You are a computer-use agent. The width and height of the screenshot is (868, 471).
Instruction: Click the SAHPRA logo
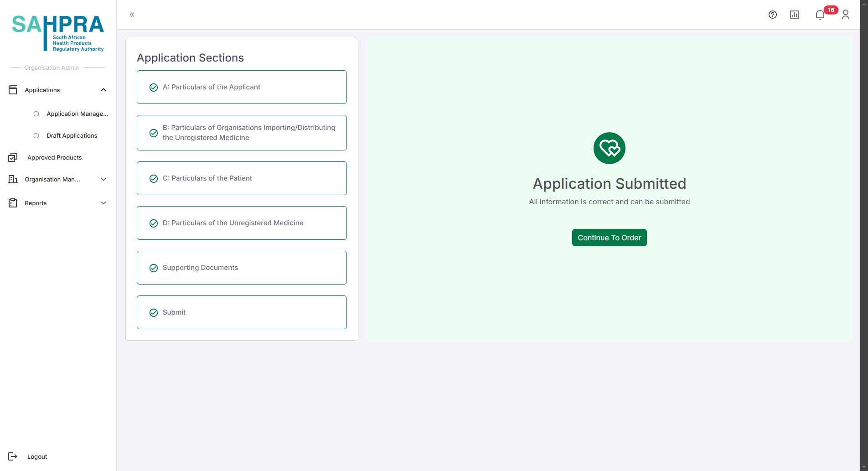click(x=58, y=33)
